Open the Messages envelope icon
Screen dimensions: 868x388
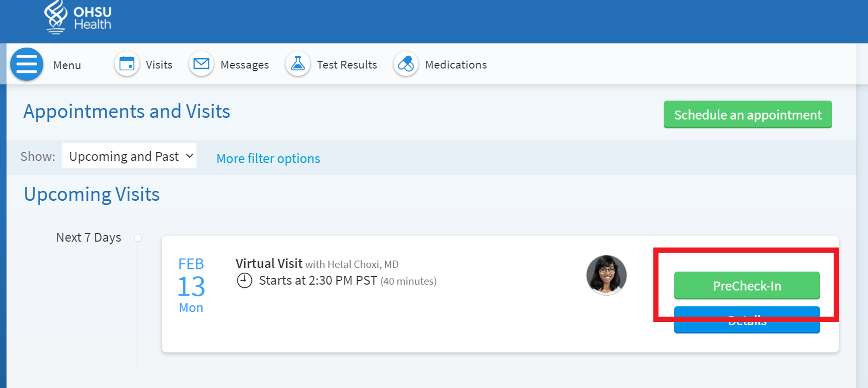point(201,64)
